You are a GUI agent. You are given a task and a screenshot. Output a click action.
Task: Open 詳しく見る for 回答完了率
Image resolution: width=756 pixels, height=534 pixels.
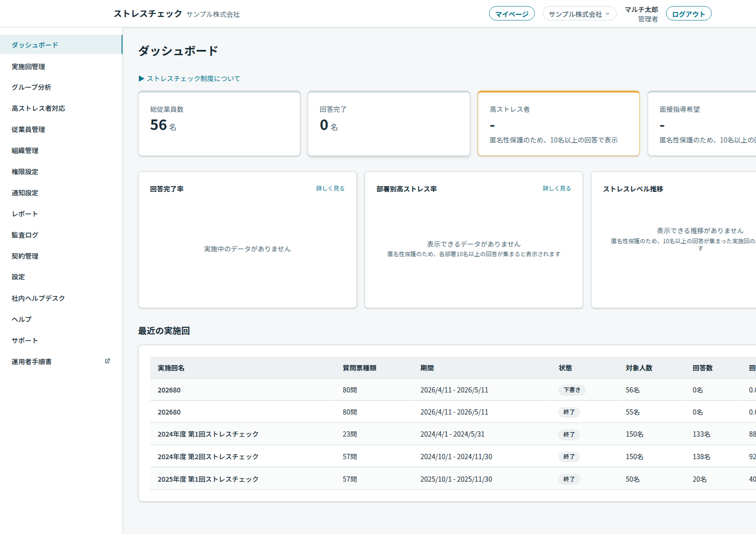[330, 189]
